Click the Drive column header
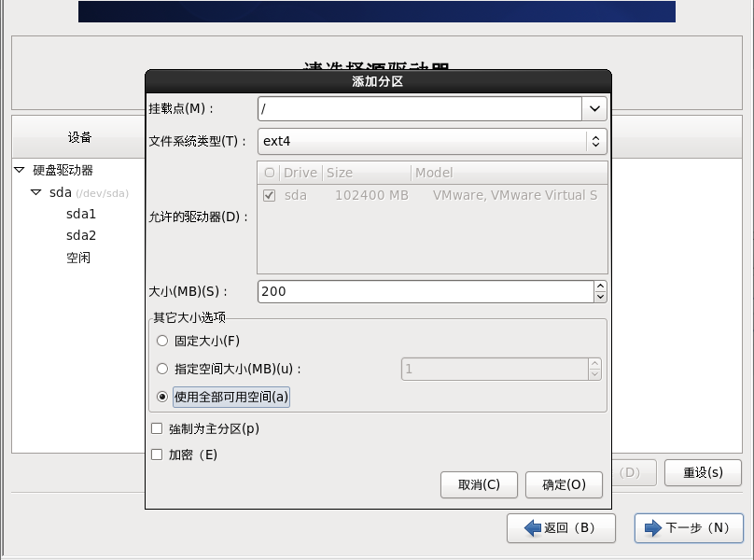The image size is (754, 560). [300, 173]
